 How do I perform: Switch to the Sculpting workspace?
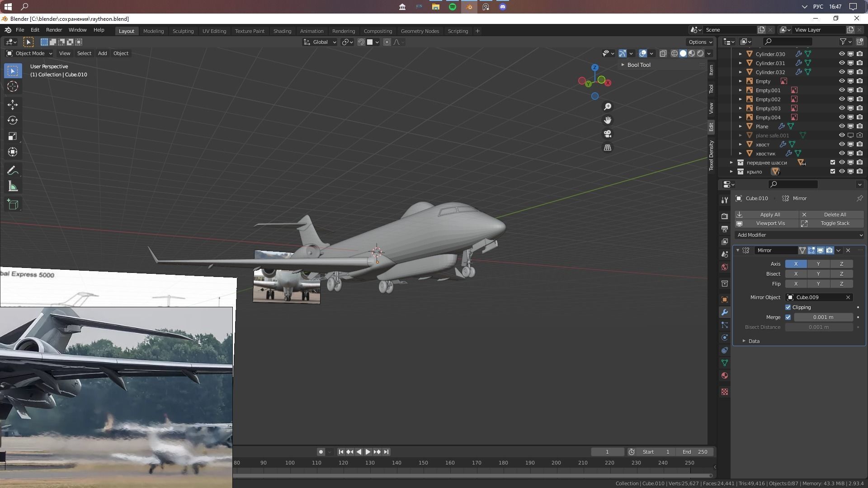coord(183,31)
